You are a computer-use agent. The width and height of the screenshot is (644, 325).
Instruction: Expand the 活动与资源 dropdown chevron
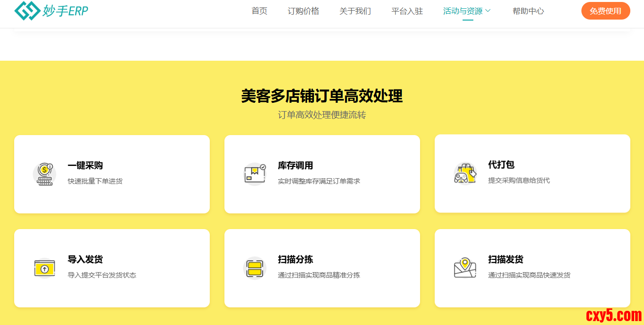click(x=488, y=11)
